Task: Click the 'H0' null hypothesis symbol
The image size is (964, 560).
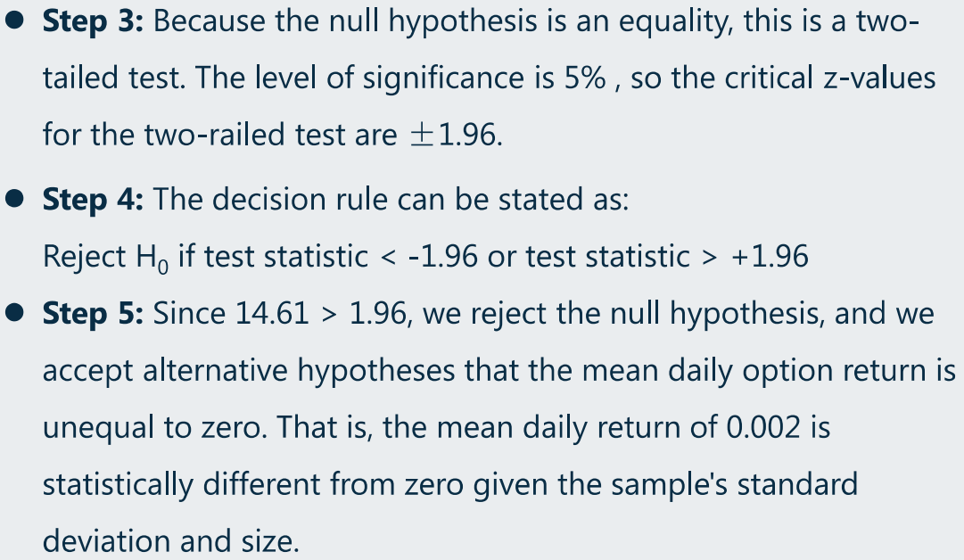Action: (x=152, y=258)
